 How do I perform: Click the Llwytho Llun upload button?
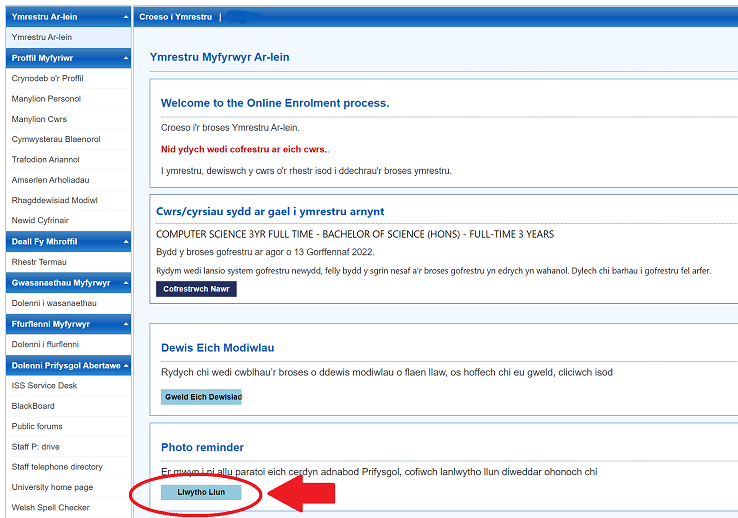201,492
